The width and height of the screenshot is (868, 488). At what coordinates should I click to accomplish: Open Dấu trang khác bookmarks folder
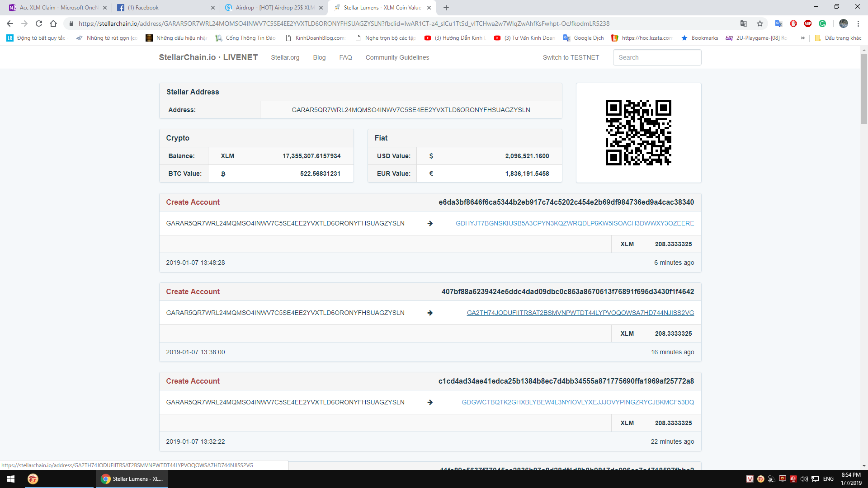pyautogui.click(x=838, y=38)
